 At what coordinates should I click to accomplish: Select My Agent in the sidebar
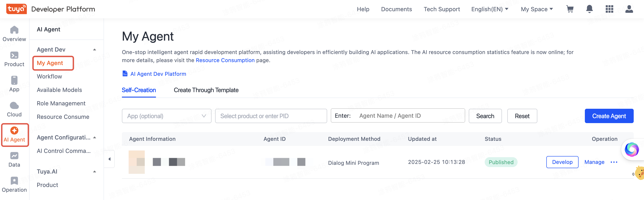(50, 63)
